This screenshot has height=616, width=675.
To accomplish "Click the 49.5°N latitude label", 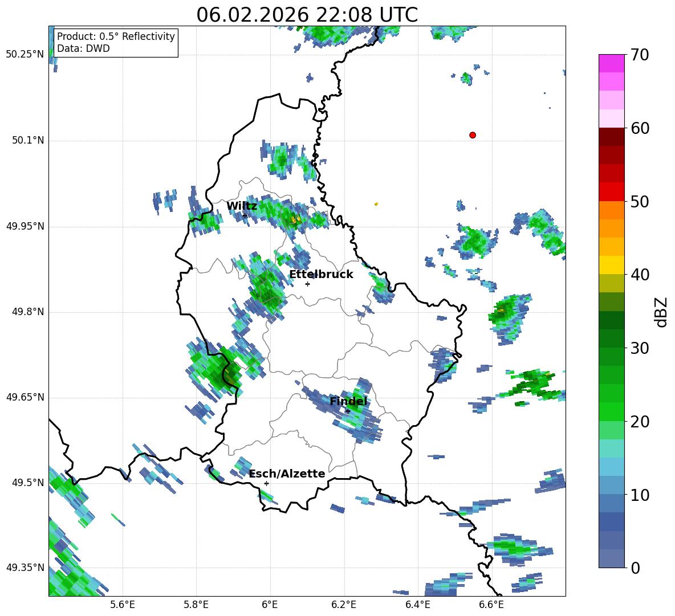I will tap(28, 482).
